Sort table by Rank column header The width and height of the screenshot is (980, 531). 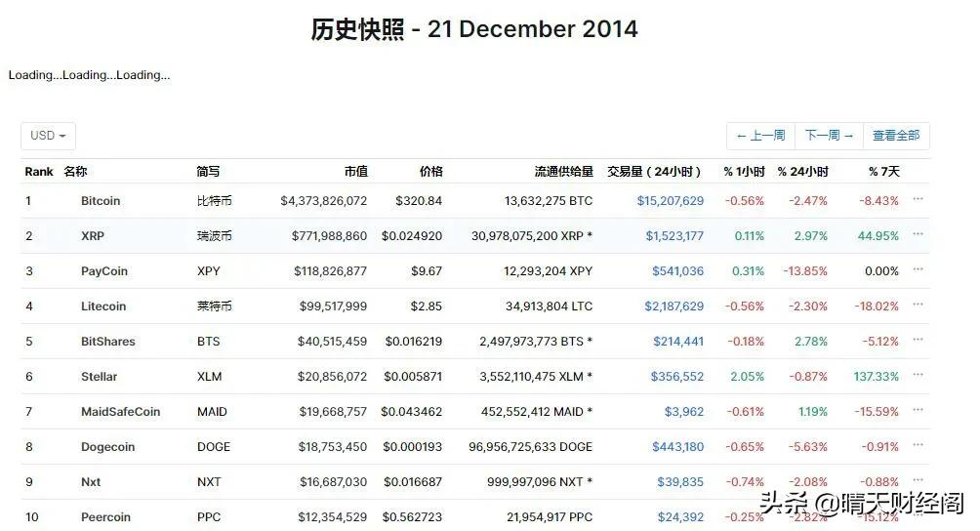point(39,172)
